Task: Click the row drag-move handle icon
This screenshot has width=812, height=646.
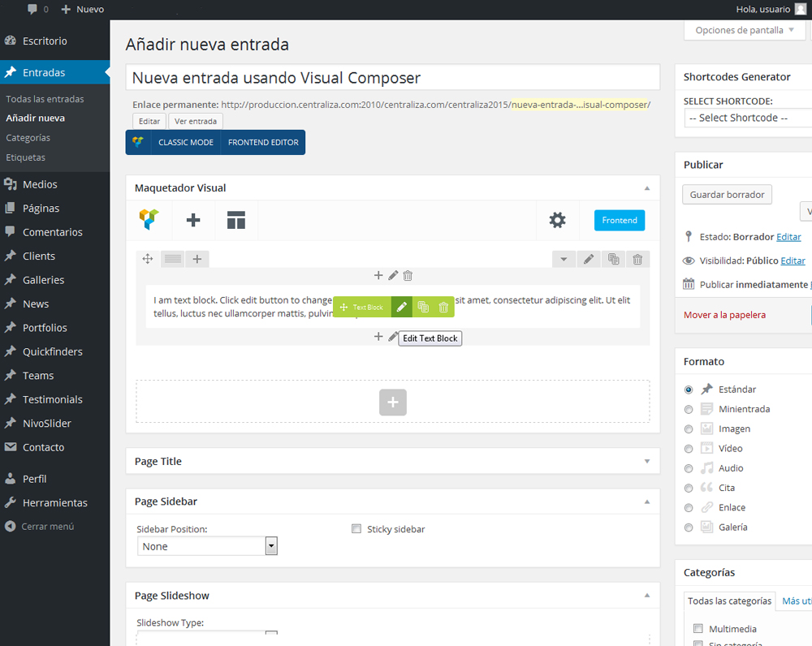Action: click(148, 259)
